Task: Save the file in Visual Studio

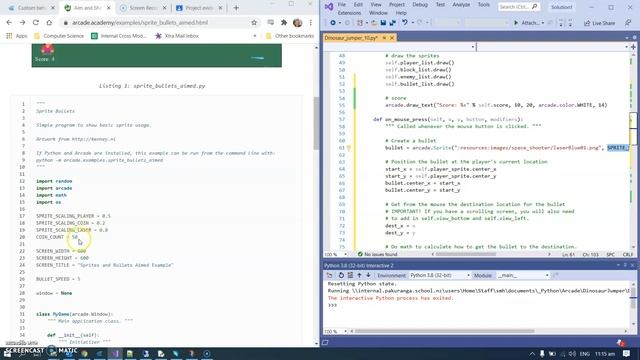Action: coord(383,23)
